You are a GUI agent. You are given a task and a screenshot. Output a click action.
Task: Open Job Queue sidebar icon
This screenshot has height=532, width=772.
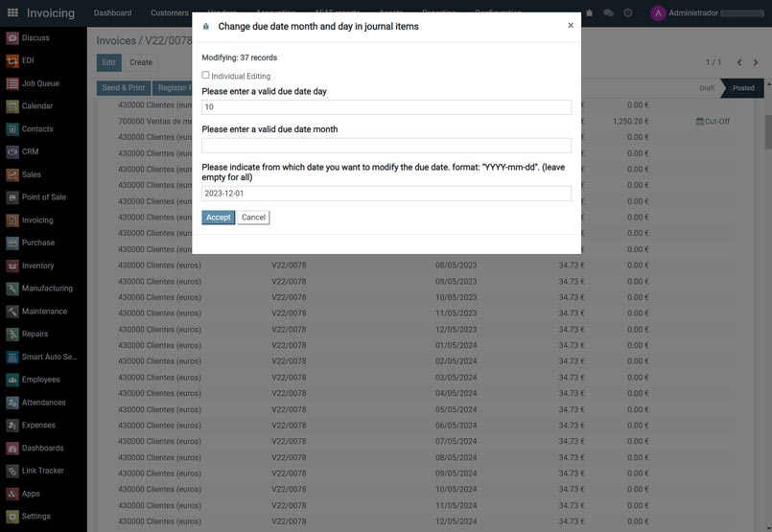pyautogui.click(x=12, y=83)
